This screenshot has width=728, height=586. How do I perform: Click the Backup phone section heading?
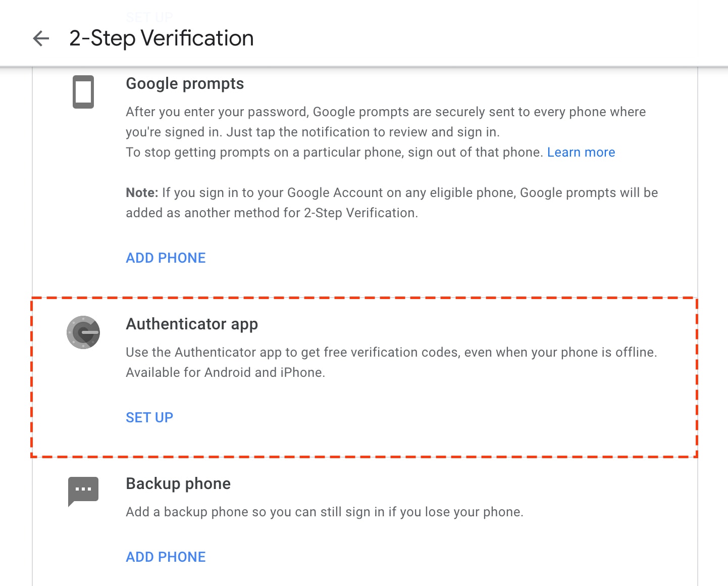(x=178, y=483)
